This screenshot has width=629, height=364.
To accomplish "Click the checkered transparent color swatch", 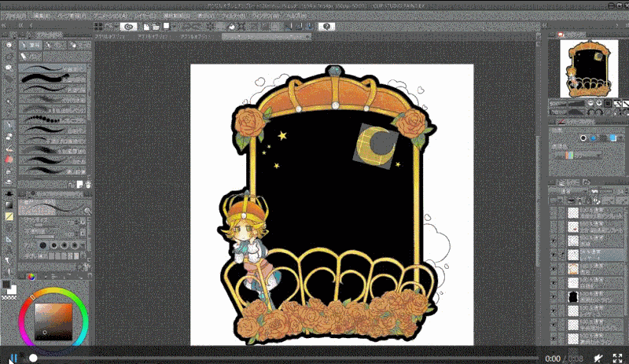I will point(9,298).
